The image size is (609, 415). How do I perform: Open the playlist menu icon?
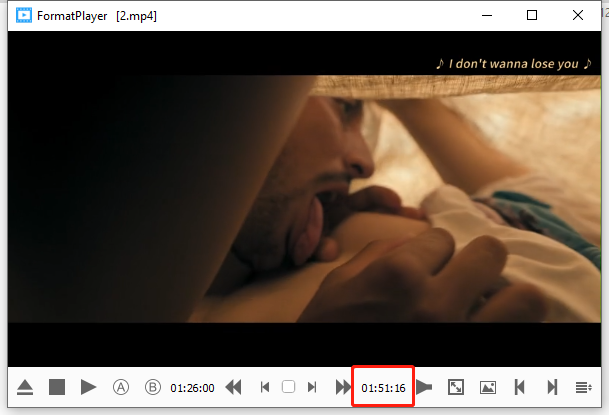[584, 387]
